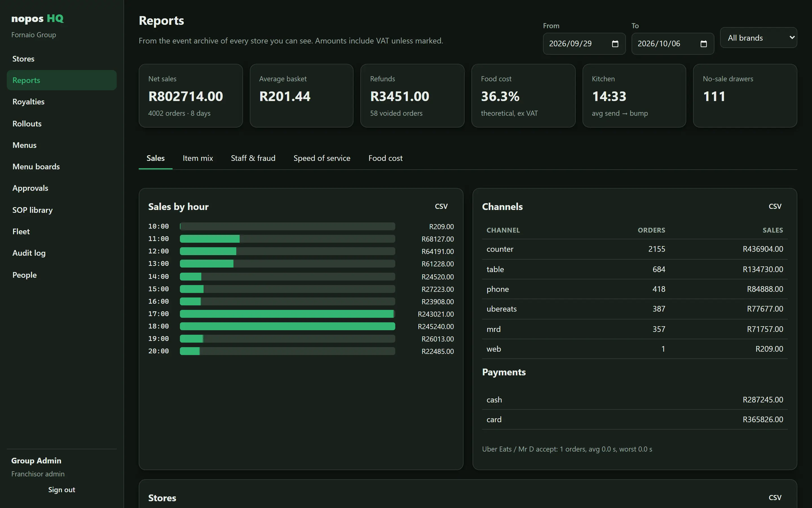
Task: Switch to the Item mix tab
Action: click(198, 158)
